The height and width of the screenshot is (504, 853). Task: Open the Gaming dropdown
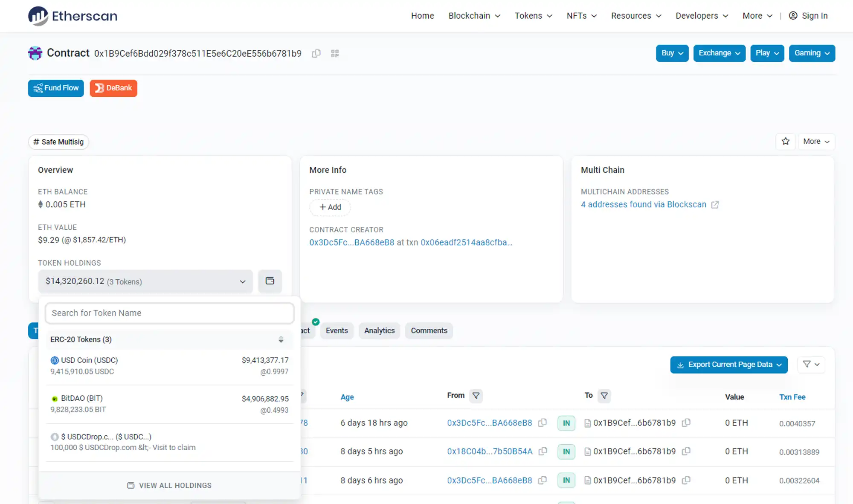812,53
